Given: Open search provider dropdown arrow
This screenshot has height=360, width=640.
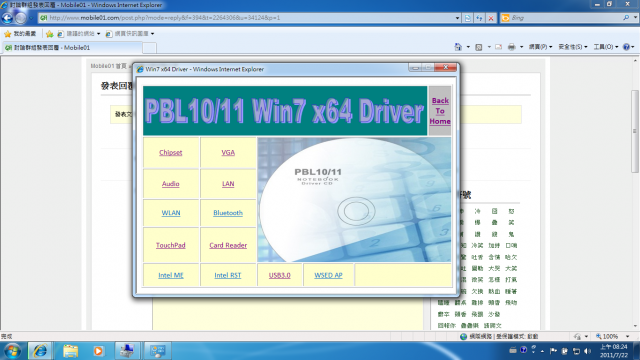Looking at the screenshot, I should [636, 18].
